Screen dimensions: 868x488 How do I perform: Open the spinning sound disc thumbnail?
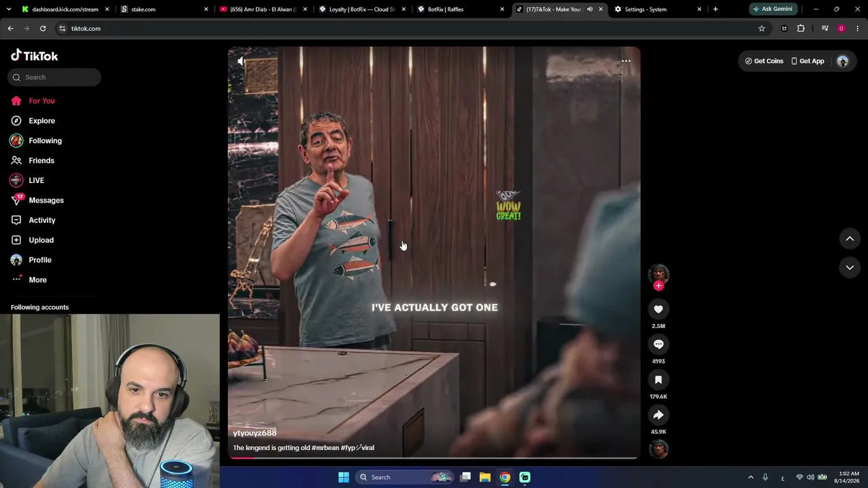point(658,449)
